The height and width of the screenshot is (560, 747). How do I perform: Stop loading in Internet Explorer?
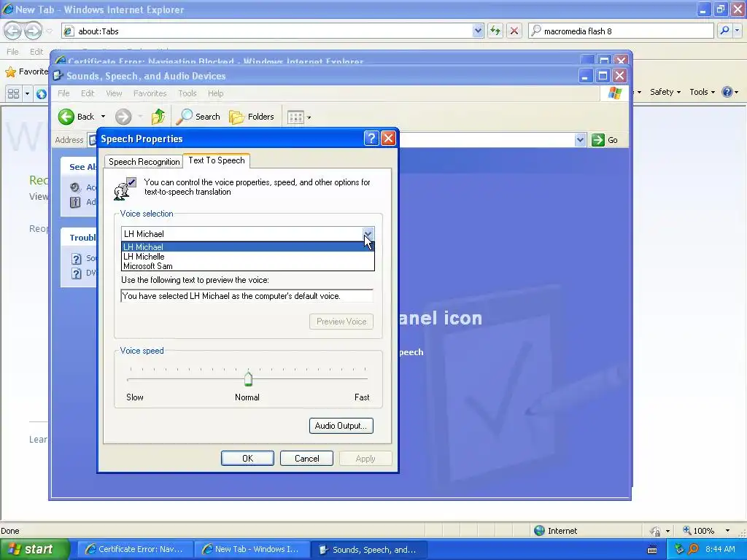click(514, 31)
